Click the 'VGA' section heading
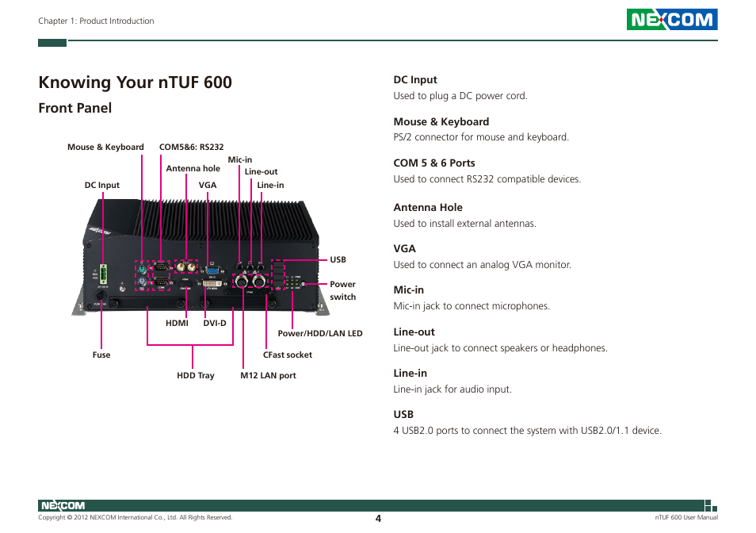 pyautogui.click(x=404, y=249)
